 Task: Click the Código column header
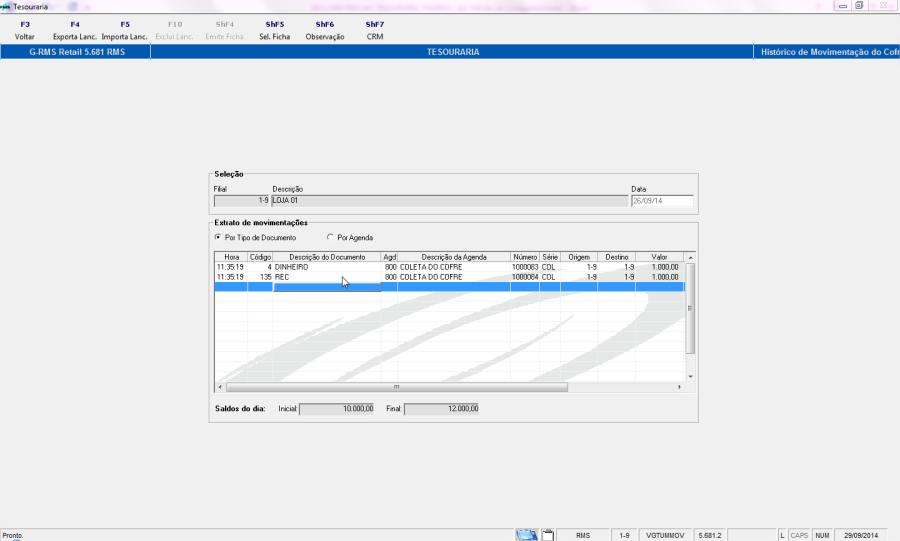(x=260, y=257)
